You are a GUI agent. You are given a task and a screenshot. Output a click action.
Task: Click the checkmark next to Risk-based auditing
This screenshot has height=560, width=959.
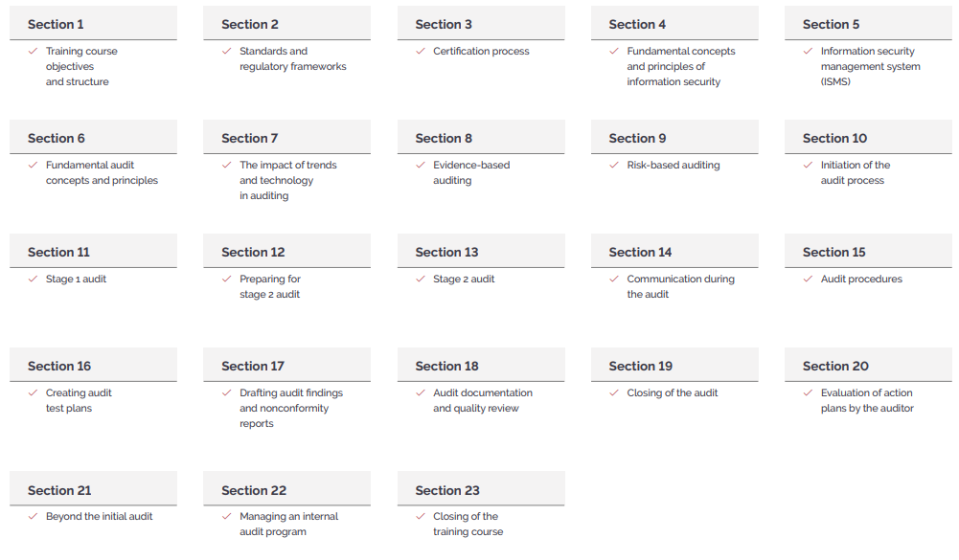[x=614, y=165]
